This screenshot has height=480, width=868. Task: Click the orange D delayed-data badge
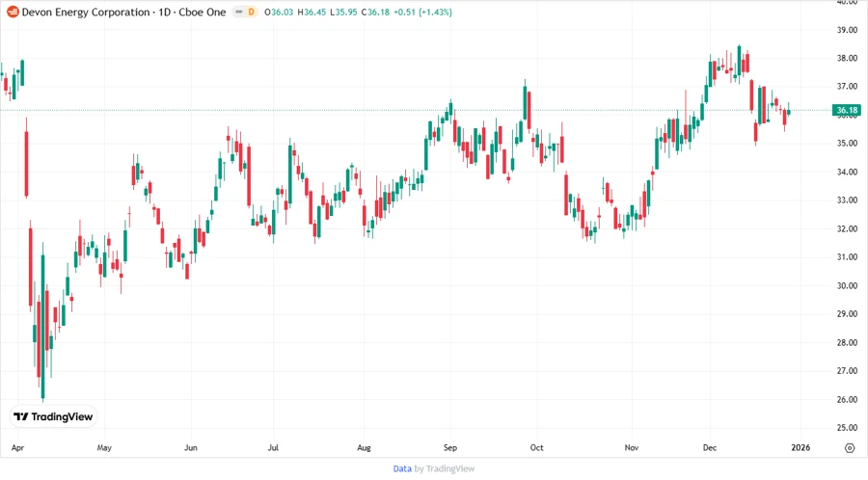(x=252, y=12)
